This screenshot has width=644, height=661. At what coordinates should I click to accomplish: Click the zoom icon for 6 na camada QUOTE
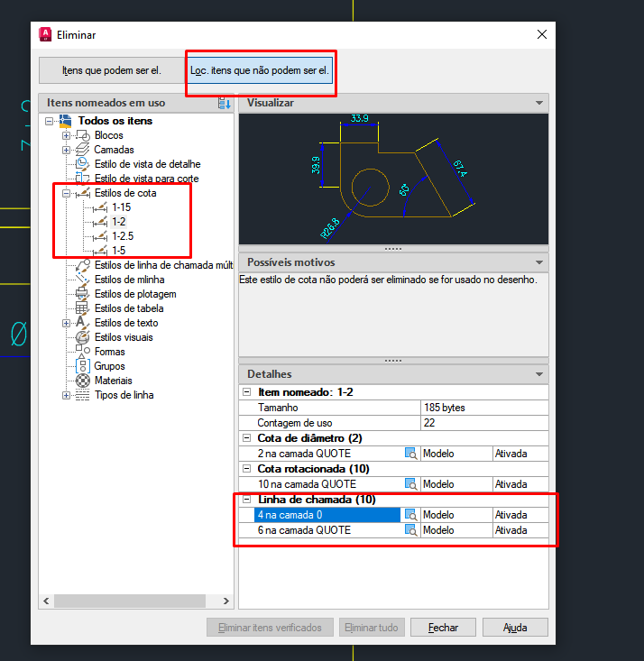coord(410,530)
